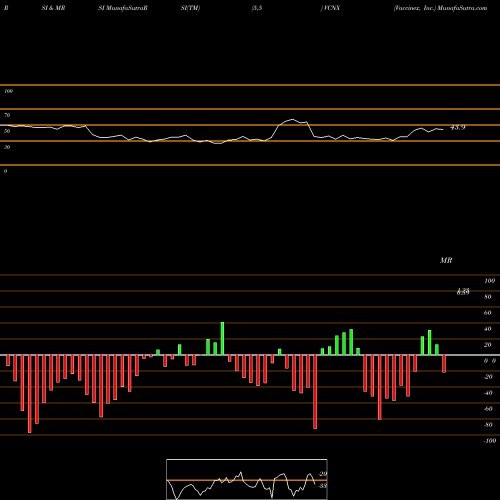Click the -60 label on the MR axis
500x500 pixels.
[488, 409]
